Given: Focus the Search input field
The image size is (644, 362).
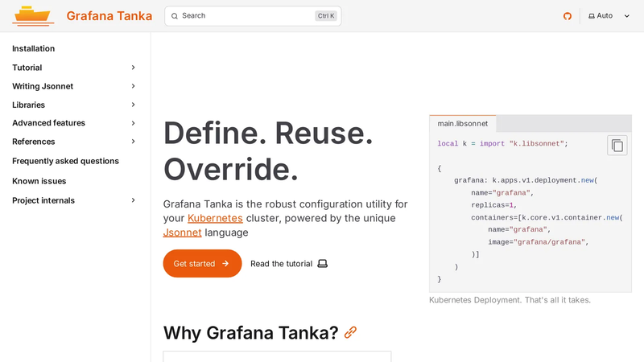Looking at the screenshot, I should 253,16.
